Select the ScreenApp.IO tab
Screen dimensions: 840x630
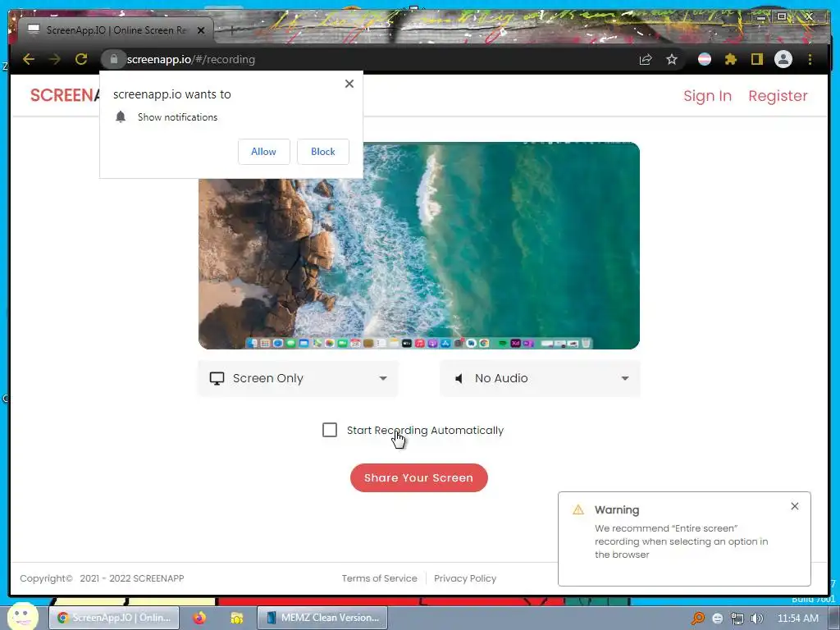click(x=115, y=30)
